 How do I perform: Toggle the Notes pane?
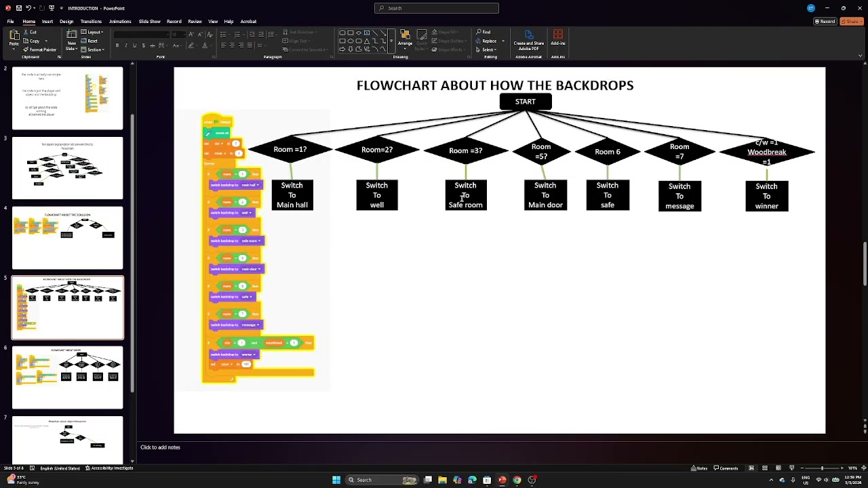pyautogui.click(x=700, y=468)
